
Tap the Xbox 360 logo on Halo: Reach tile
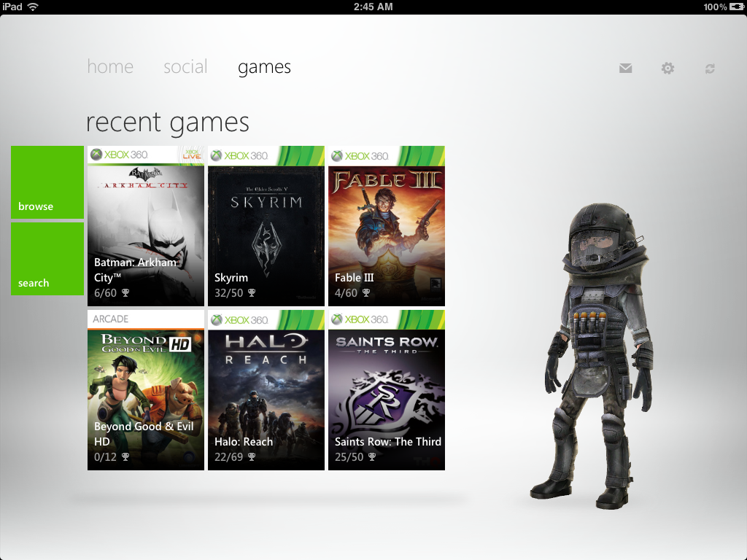coord(239,320)
